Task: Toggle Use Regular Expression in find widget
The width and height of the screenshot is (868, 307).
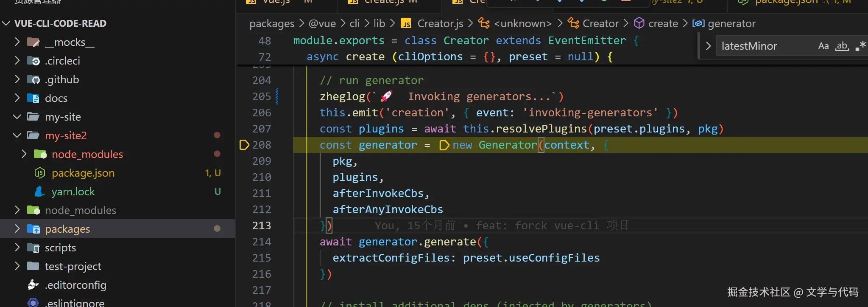Action: tap(860, 46)
